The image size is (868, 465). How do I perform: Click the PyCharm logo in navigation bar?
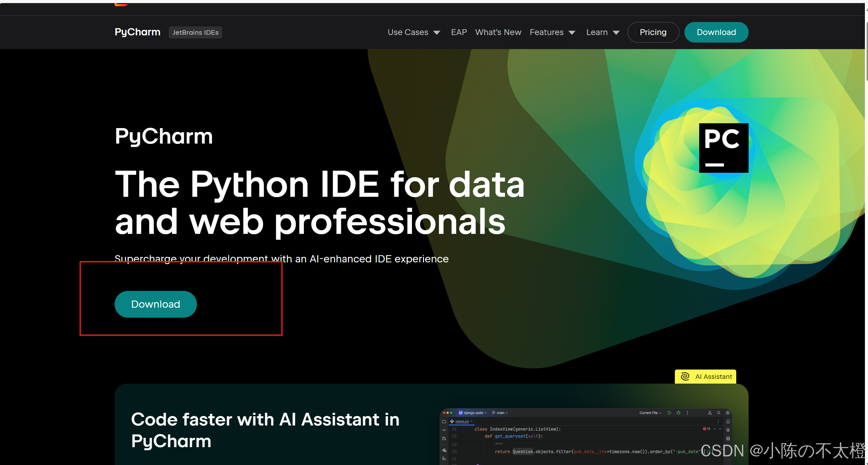coord(138,32)
